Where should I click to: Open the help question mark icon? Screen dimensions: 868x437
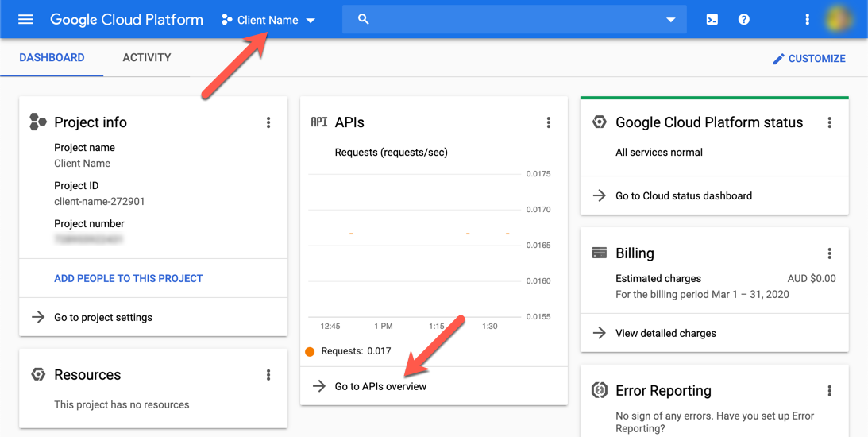point(743,20)
